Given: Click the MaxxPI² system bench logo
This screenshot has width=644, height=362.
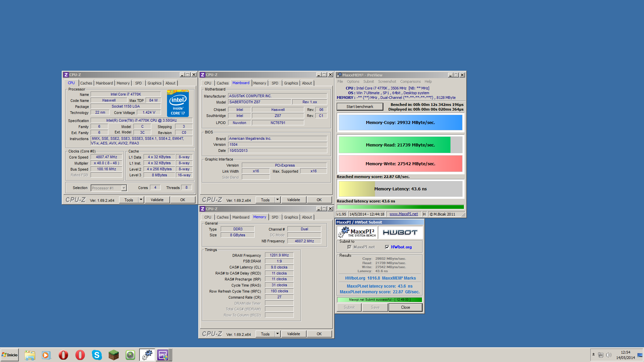Looking at the screenshot, I should 357,232.
